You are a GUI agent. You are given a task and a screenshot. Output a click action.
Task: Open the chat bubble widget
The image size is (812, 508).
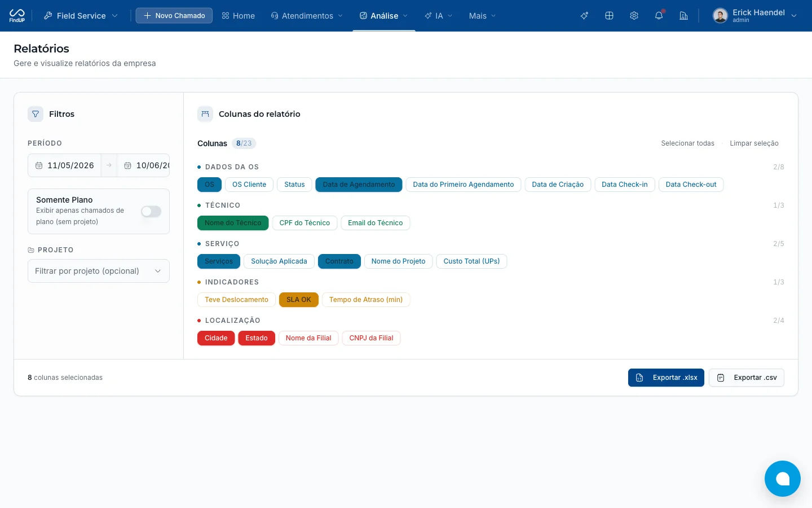point(783,479)
